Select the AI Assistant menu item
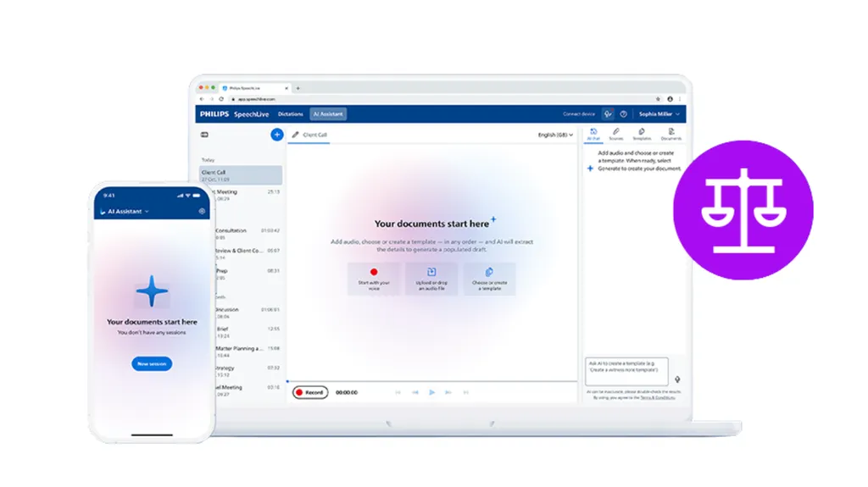 (x=328, y=114)
